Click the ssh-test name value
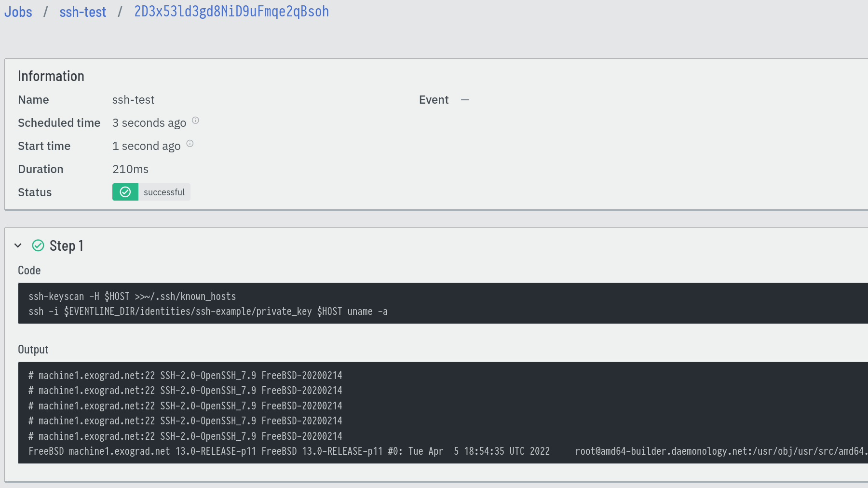 [x=133, y=100]
